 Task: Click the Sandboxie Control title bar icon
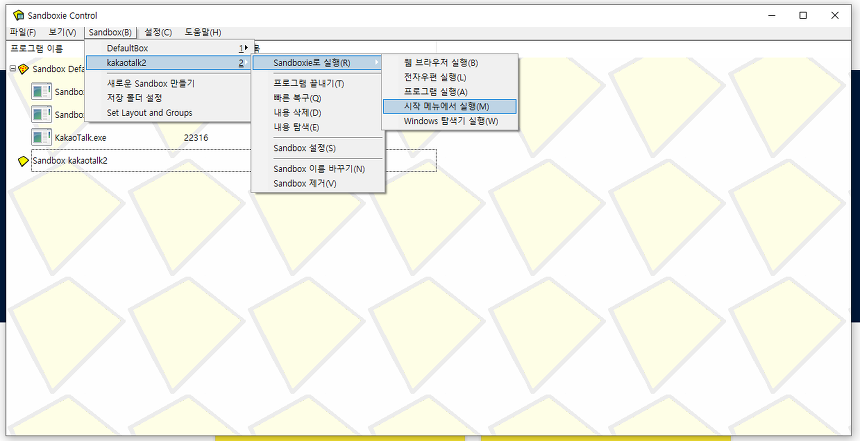(17, 15)
